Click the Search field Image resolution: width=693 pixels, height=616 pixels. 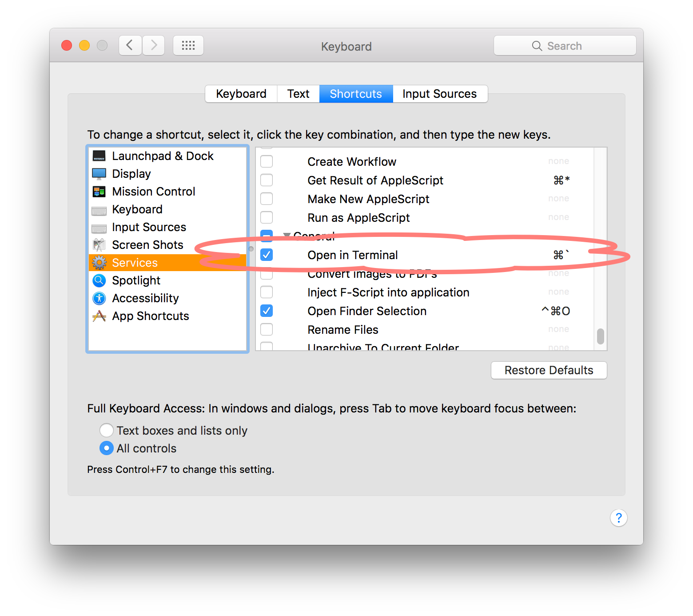coord(565,46)
